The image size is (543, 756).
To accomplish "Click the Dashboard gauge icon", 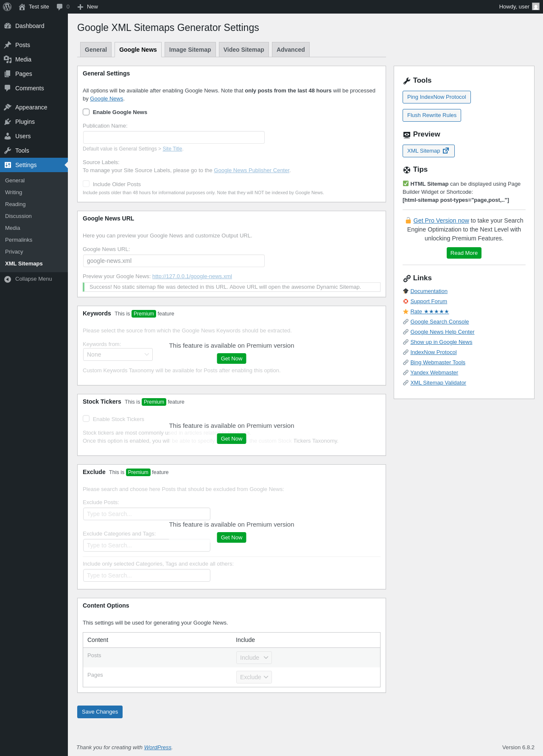I will point(8,26).
